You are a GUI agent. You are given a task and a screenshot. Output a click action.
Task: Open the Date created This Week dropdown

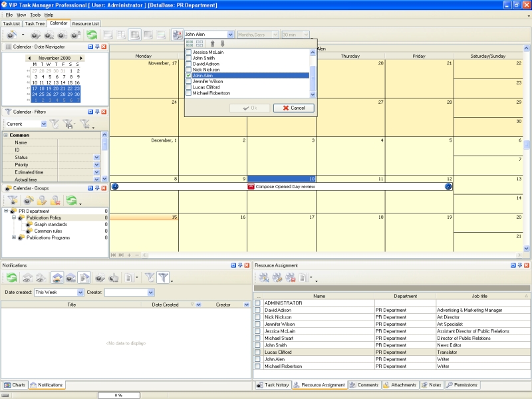[80, 292]
